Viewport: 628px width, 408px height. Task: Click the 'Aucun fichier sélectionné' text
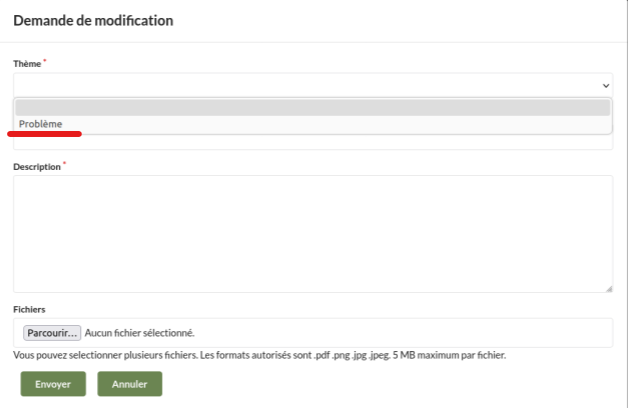coord(139,333)
